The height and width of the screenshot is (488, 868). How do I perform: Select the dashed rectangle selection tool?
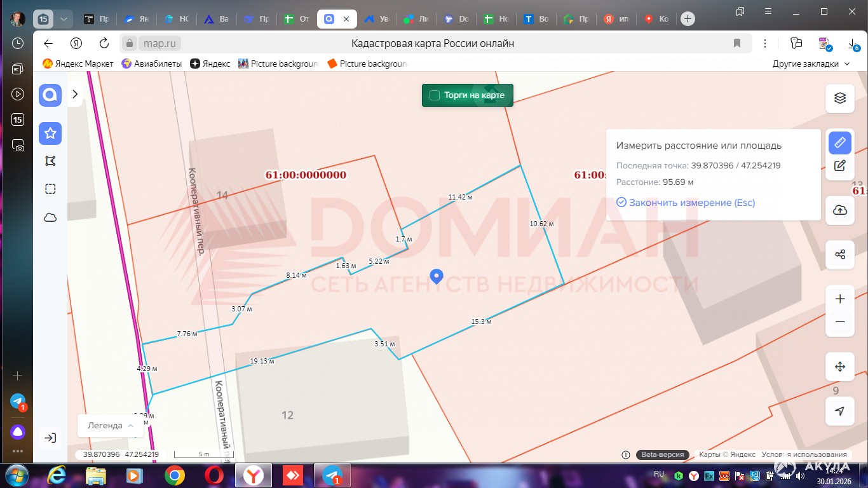coord(50,189)
